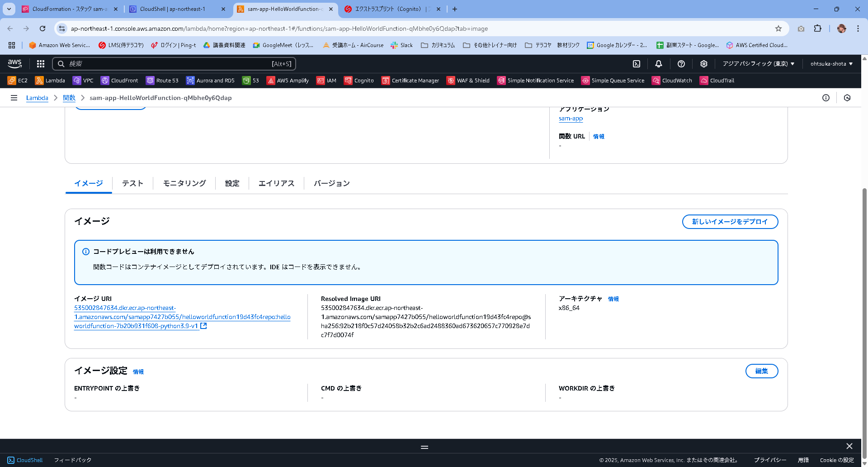Screen dimensions: 868x467
Task: Select the イメージ tab
Action: click(89, 183)
